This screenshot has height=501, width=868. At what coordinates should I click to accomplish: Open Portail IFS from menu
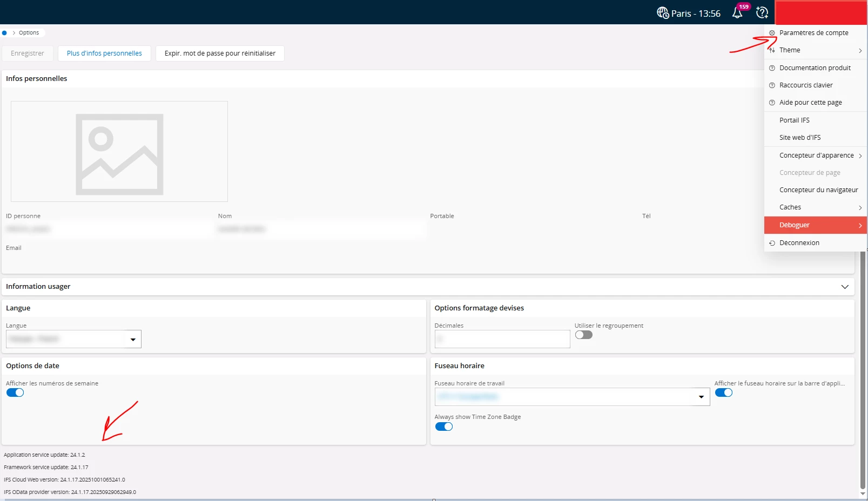[x=816, y=120]
